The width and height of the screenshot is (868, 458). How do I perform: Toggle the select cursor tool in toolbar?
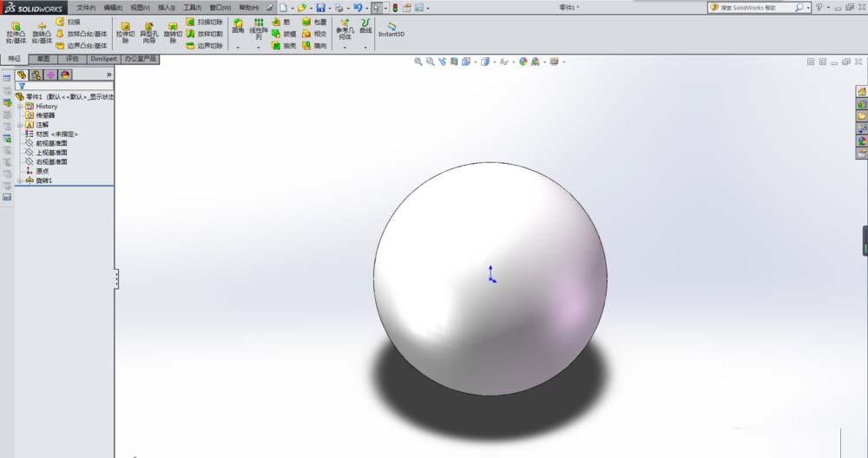pos(377,8)
